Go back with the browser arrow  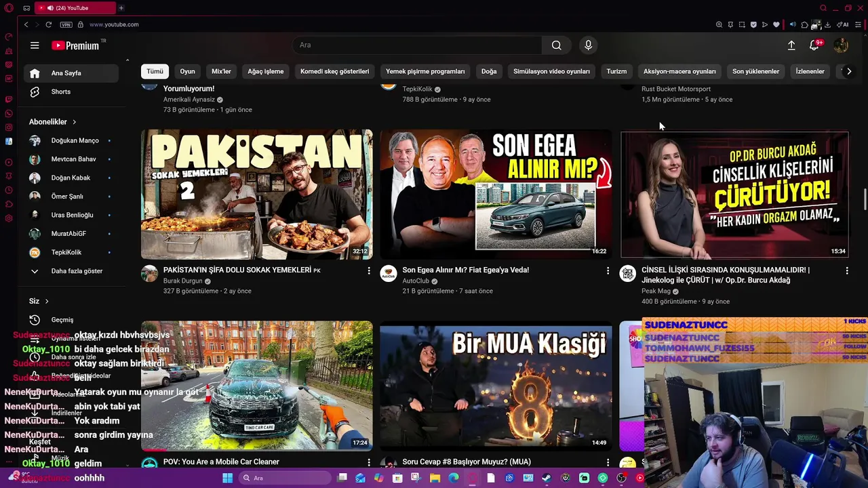pyautogui.click(x=26, y=24)
